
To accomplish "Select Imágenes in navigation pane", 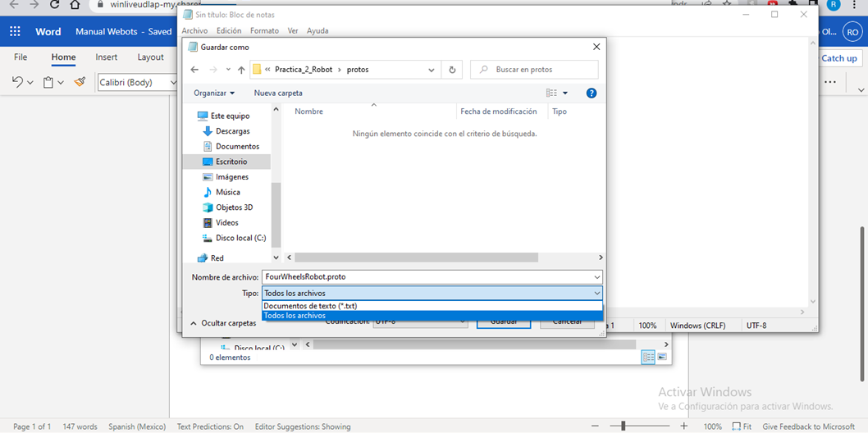I will (x=226, y=177).
